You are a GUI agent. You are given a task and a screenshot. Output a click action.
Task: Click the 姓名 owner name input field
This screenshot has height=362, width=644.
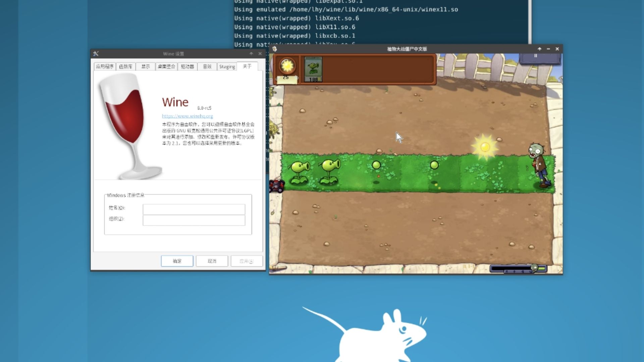194,209
